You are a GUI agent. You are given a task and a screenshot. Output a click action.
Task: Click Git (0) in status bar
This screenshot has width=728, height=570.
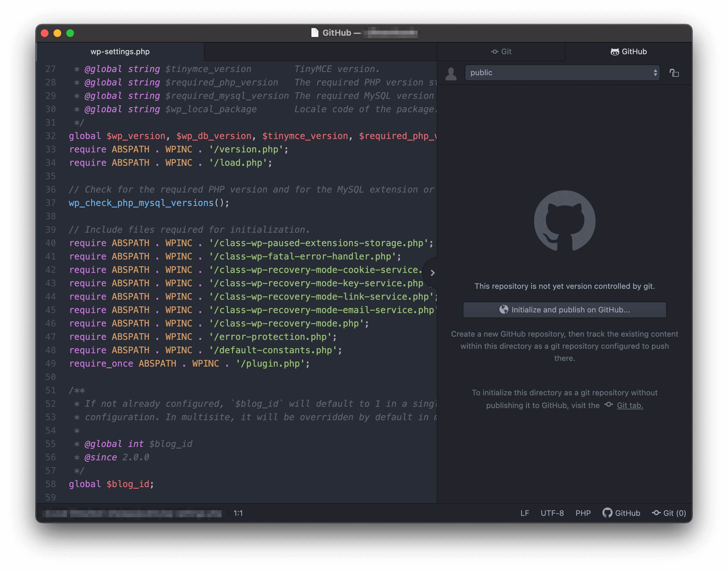click(669, 513)
